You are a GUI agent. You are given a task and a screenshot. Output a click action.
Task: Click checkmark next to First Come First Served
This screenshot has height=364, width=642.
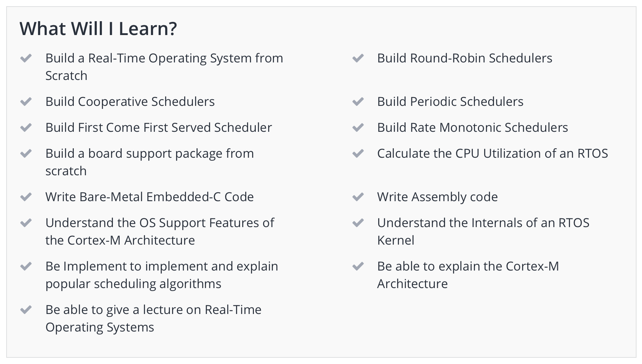tap(26, 127)
